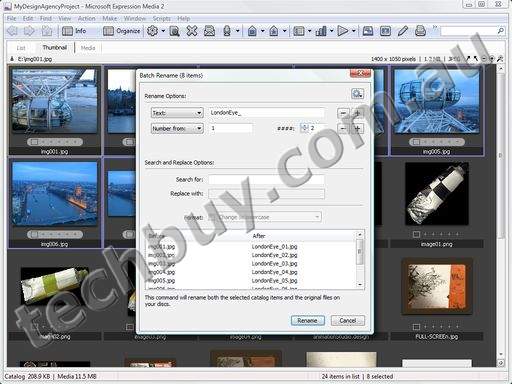Open dropdown arrow beside first house icon

[262, 31]
